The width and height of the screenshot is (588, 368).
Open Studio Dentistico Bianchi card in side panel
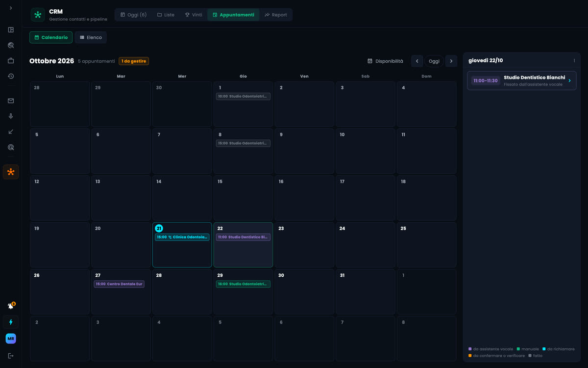[x=522, y=80]
